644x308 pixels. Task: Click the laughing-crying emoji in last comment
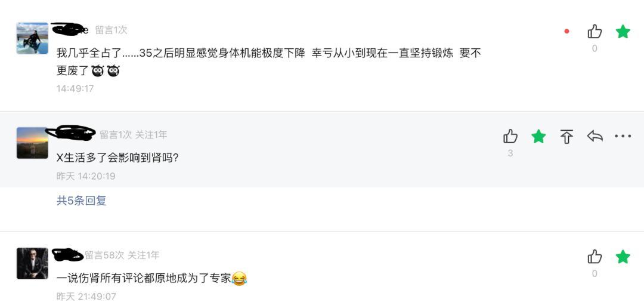pyautogui.click(x=239, y=278)
